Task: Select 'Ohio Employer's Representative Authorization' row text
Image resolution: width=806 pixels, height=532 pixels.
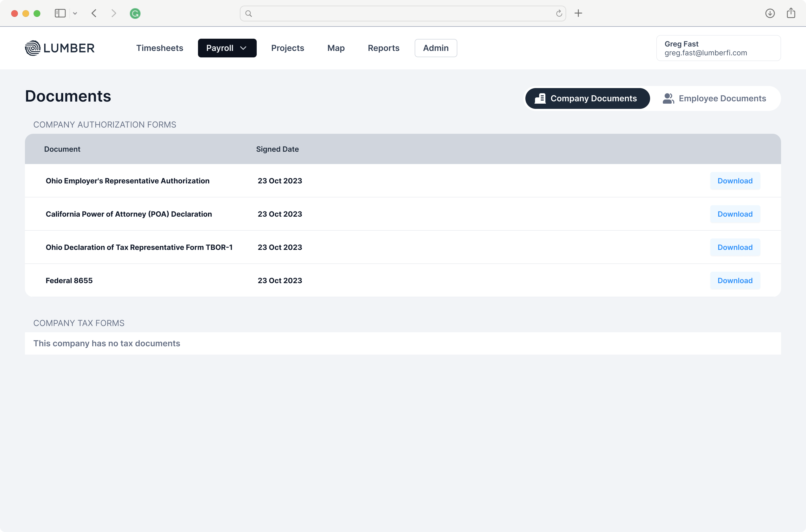Action: click(128, 181)
